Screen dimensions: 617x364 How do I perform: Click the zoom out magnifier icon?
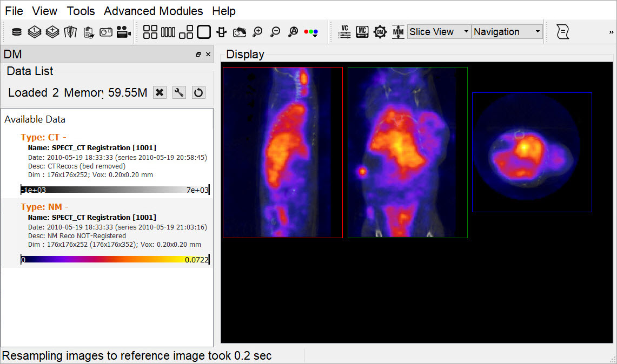tap(275, 32)
